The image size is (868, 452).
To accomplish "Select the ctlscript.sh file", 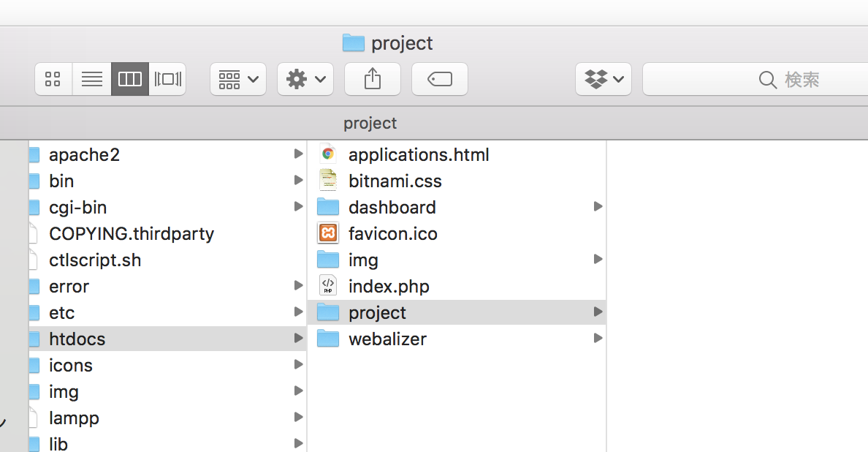I will (95, 260).
